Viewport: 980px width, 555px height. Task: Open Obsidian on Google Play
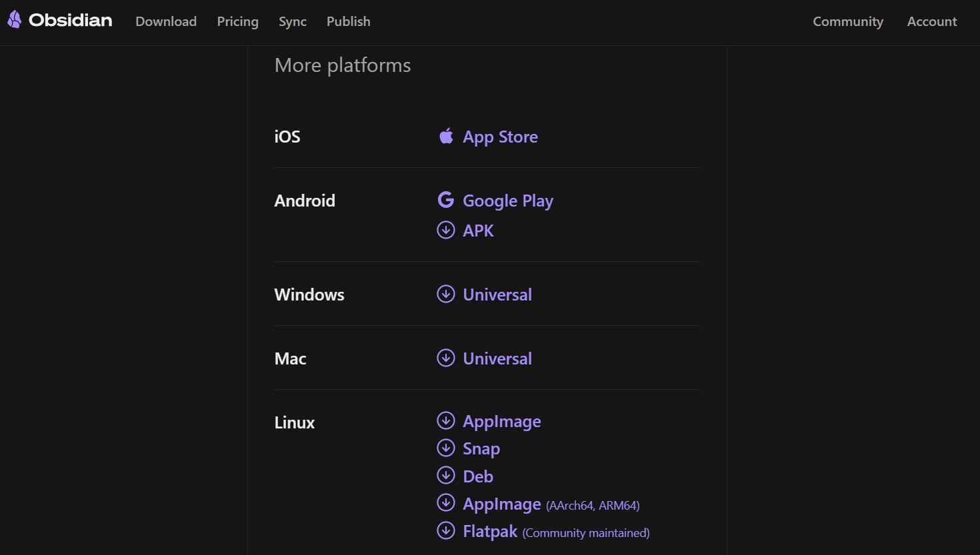click(x=507, y=200)
